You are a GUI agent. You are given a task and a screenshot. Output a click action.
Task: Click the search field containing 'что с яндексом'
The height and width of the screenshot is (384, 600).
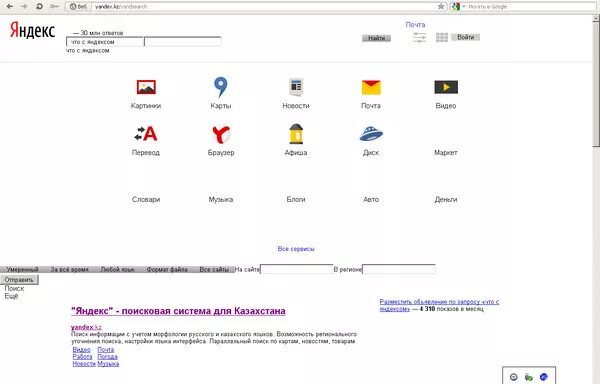[x=105, y=42]
